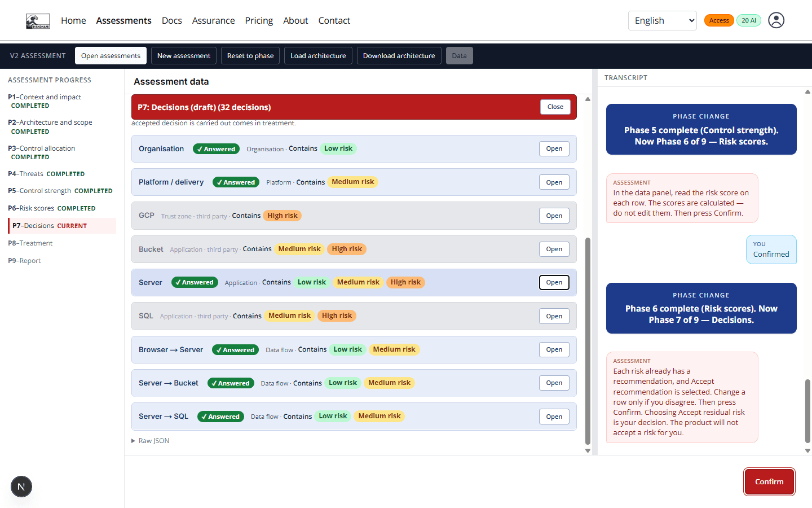Open the Pricing nav item
Image resolution: width=812 pixels, height=508 pixels.
point(259,20)
